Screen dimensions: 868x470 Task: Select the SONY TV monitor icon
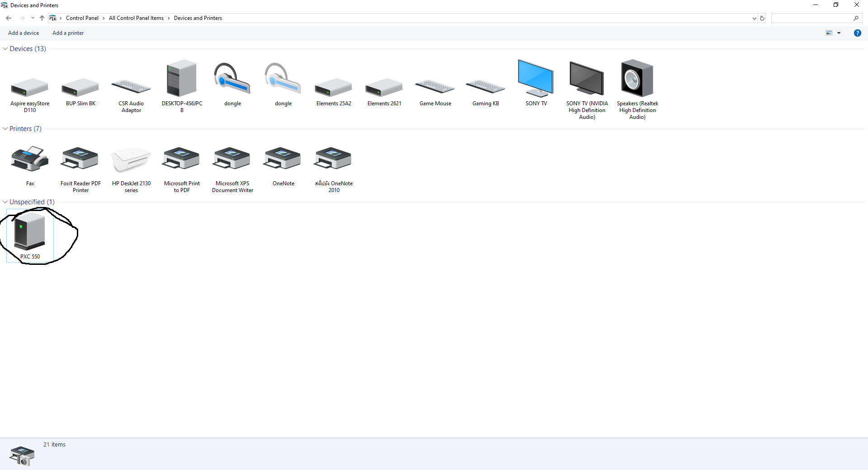536,78
